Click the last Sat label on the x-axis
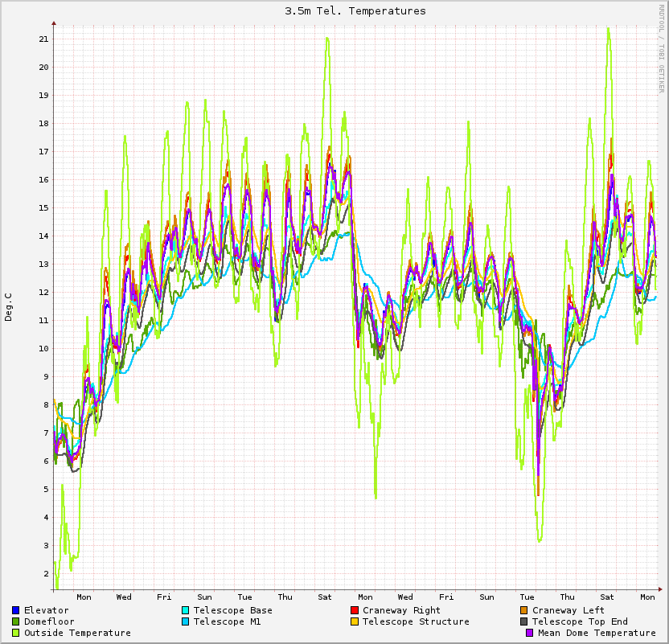Screen dimensions: 669x644 point(607,597)
